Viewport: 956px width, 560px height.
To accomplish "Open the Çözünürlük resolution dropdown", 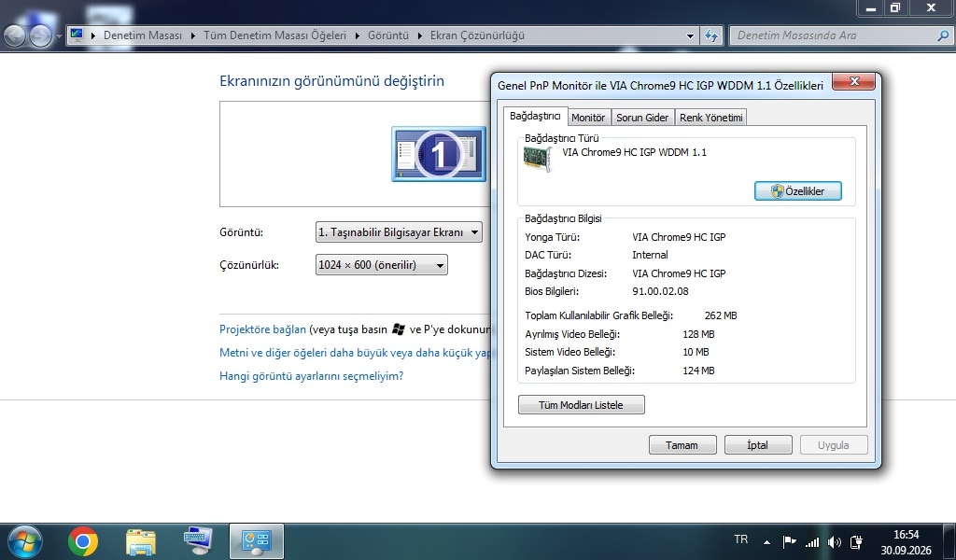I will click(x=382, y=264).
